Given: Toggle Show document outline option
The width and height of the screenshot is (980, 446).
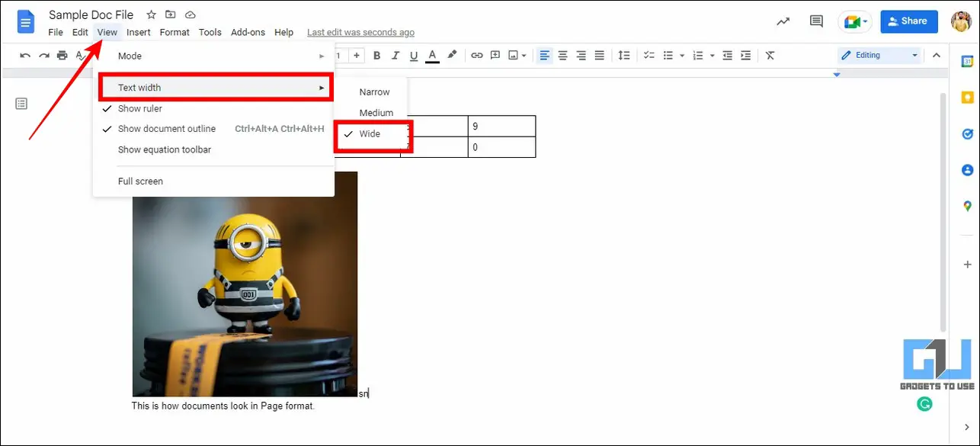Looking at the screenshot, I should coord(213,129).
